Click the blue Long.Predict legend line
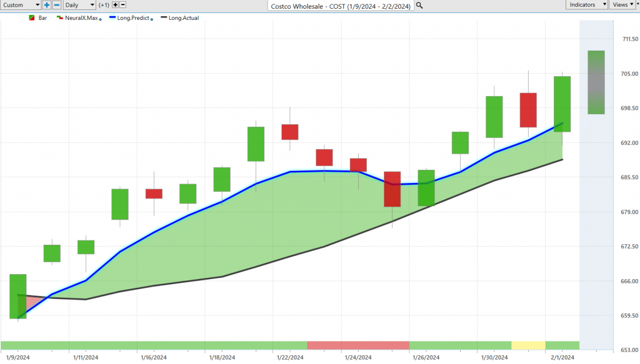The height and width of the screenshot is (364, 640). tap(112, 17)
